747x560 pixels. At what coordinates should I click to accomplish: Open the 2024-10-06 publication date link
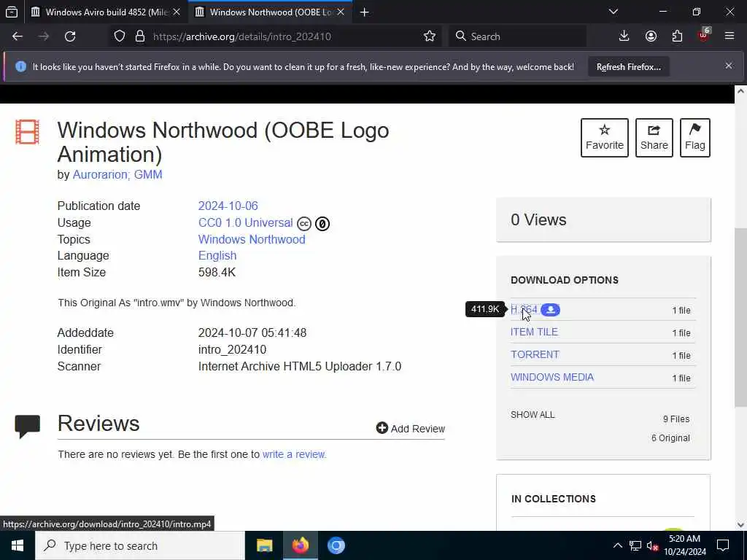point(228,206)
